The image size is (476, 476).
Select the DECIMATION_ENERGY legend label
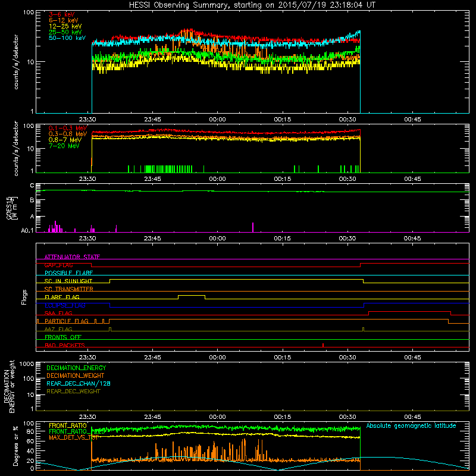pyautogui.click(x=76, y=368)
